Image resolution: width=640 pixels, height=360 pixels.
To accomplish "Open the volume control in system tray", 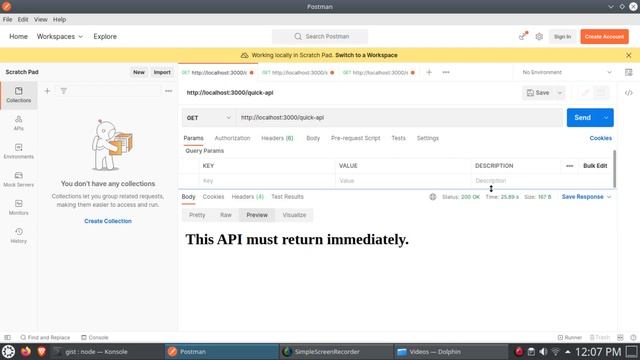I will [543, 351].
